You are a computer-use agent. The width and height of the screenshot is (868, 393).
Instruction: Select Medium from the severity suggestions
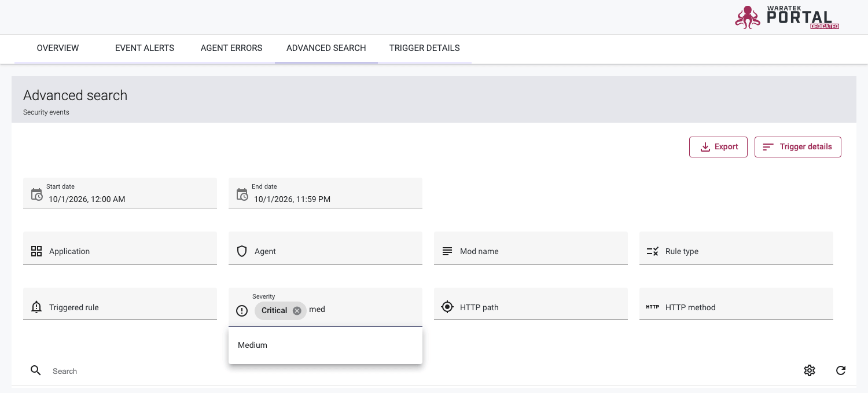(325, 345)
